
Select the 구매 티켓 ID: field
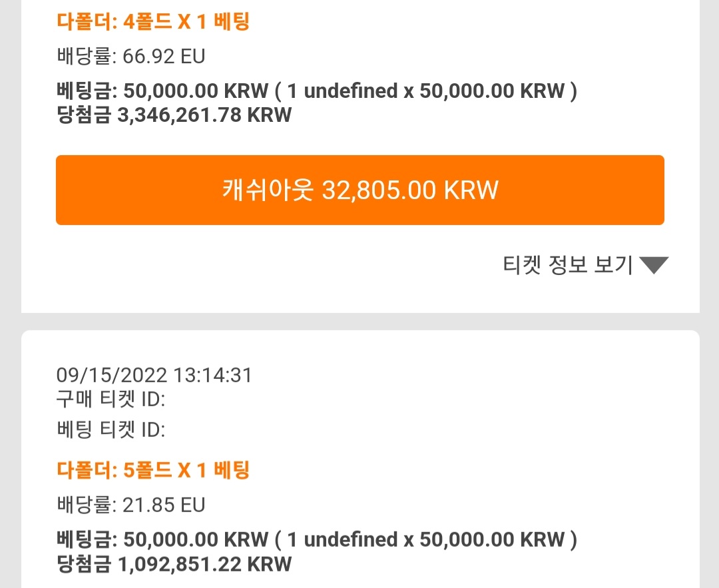pyautogui.click(x=111, y=399)
